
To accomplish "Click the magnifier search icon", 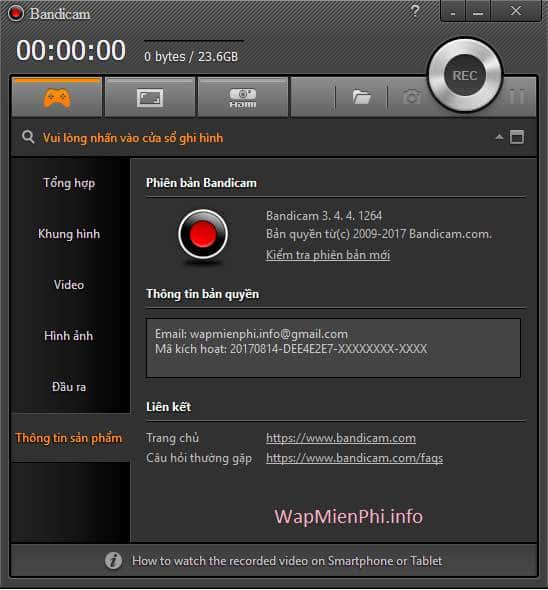I will tap(28, 137).
